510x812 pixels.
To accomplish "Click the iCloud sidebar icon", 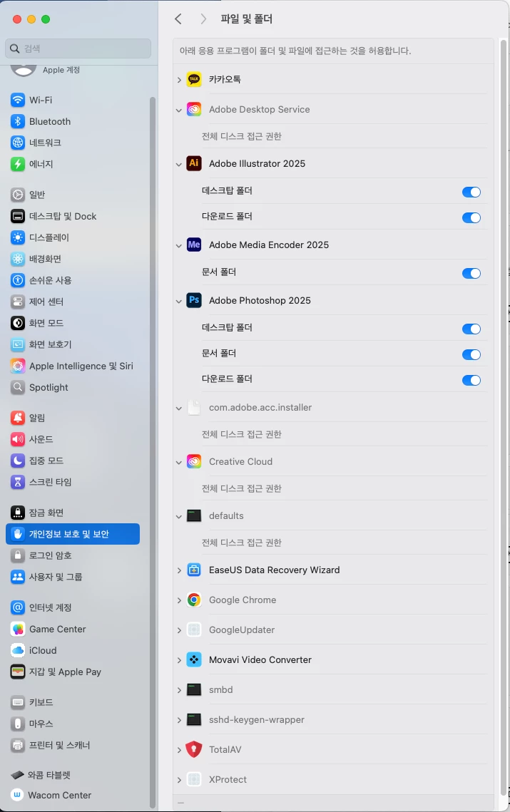I will pyautogui.click(x=18, y=650).
